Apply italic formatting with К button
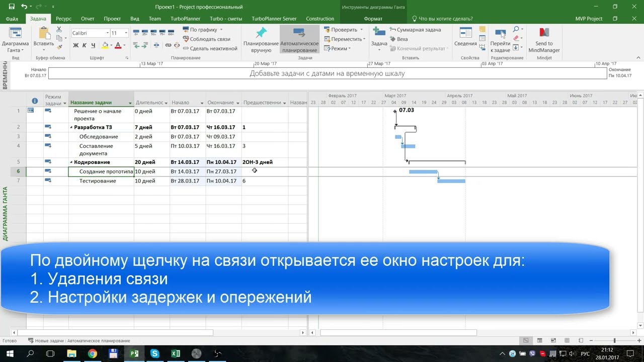This screenshot has height=362, width=644. (x=85, y=45)
